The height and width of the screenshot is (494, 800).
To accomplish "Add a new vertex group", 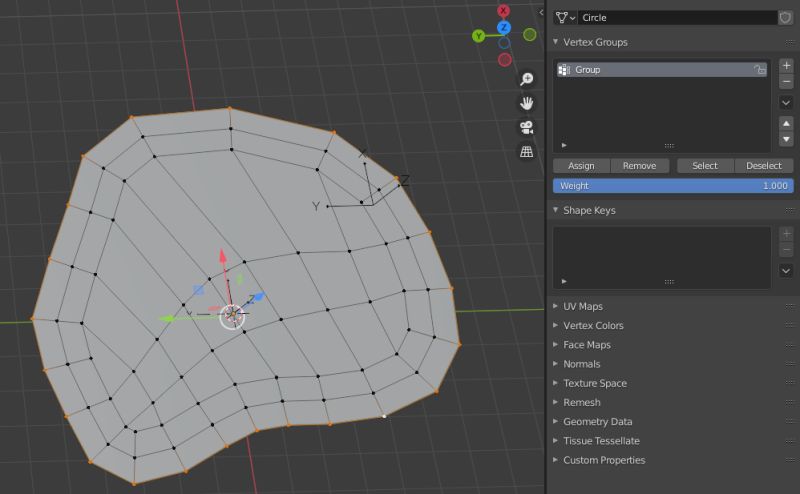I will coord(786,65).
